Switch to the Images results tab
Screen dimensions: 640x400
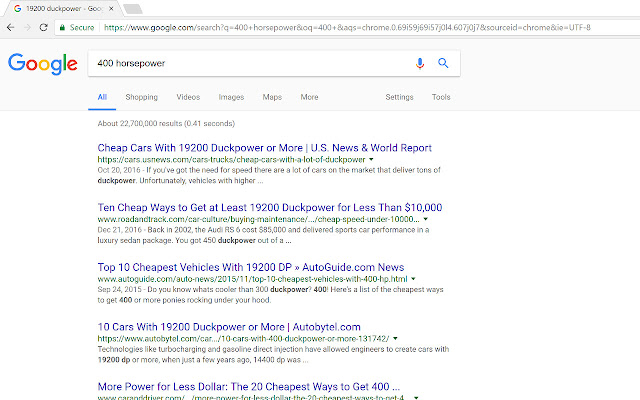[x=231, y=97]
